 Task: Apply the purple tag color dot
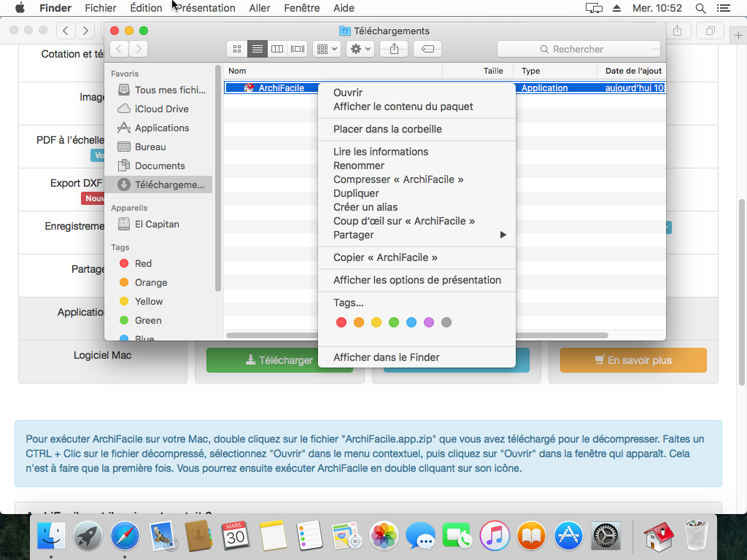pyautogui.click(x=429, y=322)
